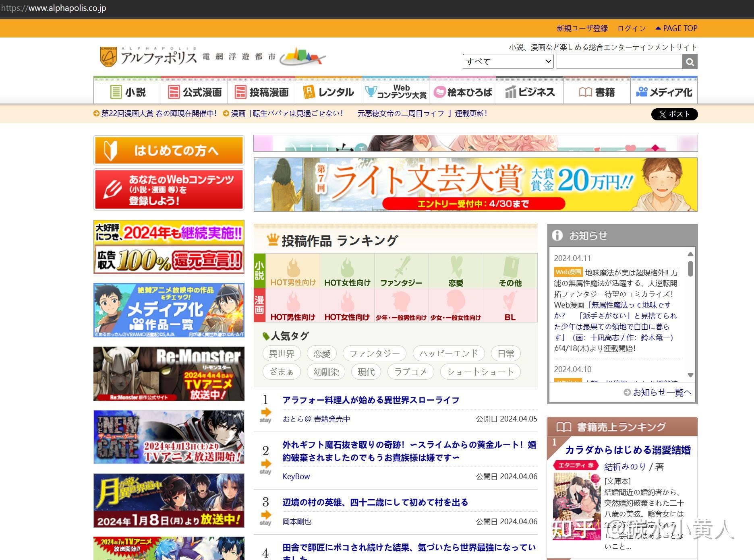Open the レンタル rental section
This screenshot has width=754, height=560.
[328, 91]
